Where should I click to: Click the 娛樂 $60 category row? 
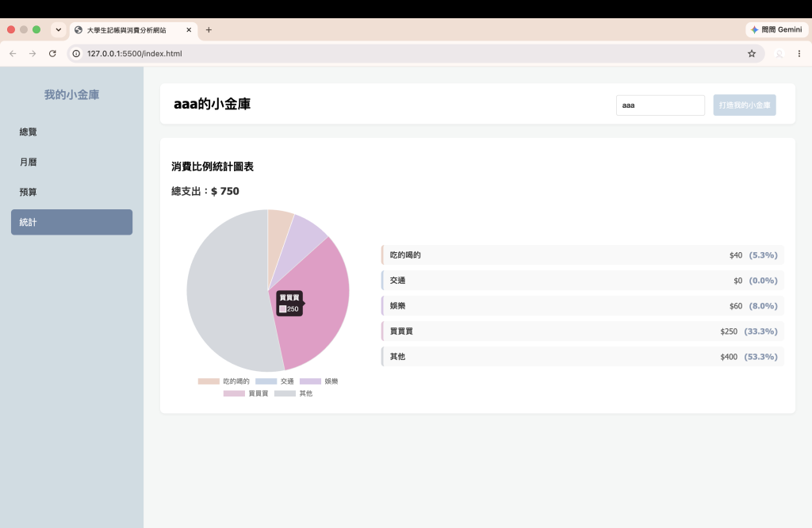pos(583,306)
